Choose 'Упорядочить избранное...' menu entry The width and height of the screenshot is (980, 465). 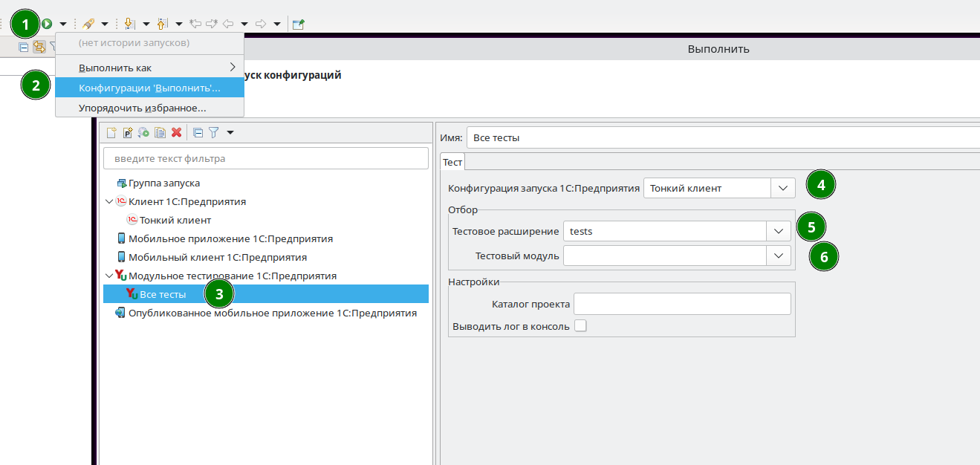(149, 108)
